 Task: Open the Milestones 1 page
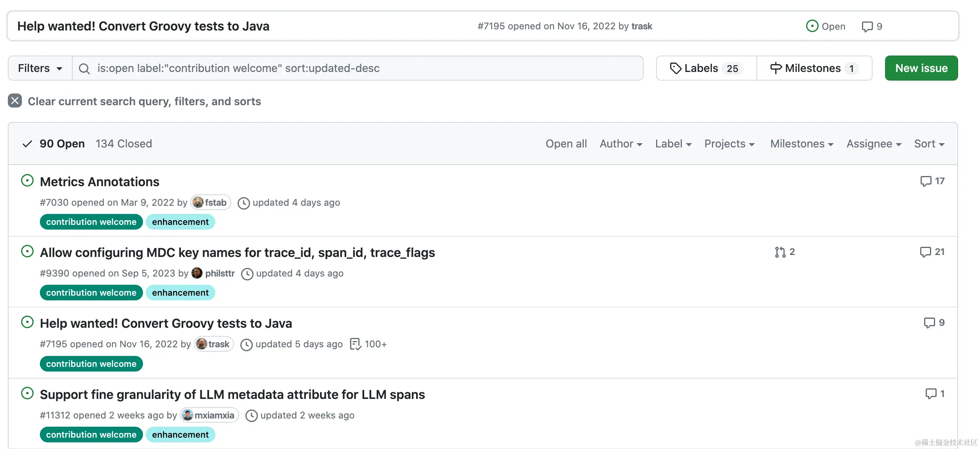[814, 68]
